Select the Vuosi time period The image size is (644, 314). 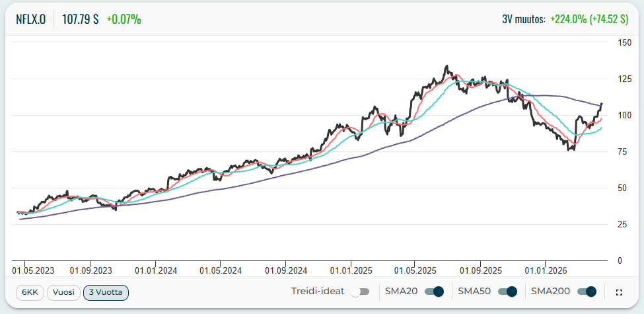tap(63, 292)
